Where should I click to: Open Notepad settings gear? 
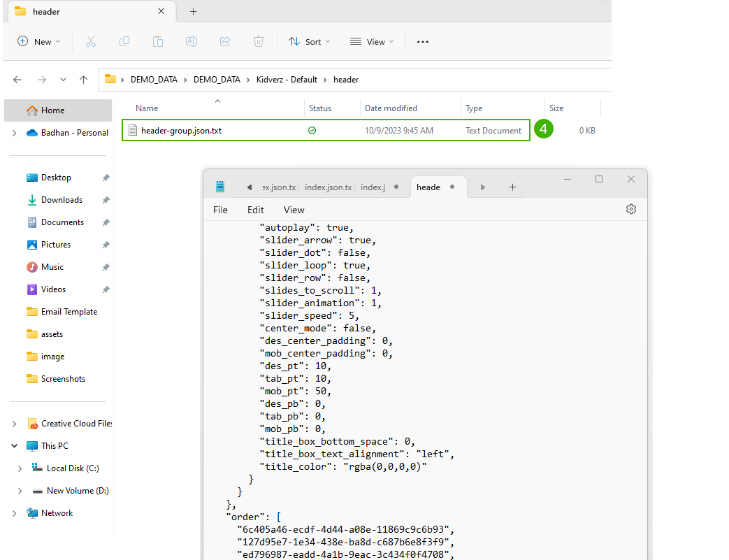631,209
